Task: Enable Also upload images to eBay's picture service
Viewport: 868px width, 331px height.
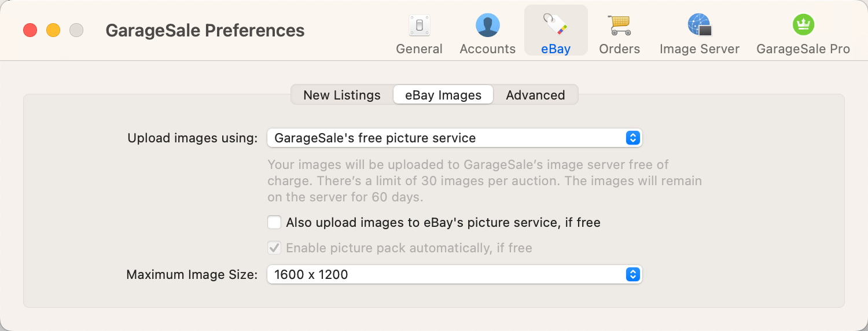Action: pyautogui.click(x=274, y=222)
